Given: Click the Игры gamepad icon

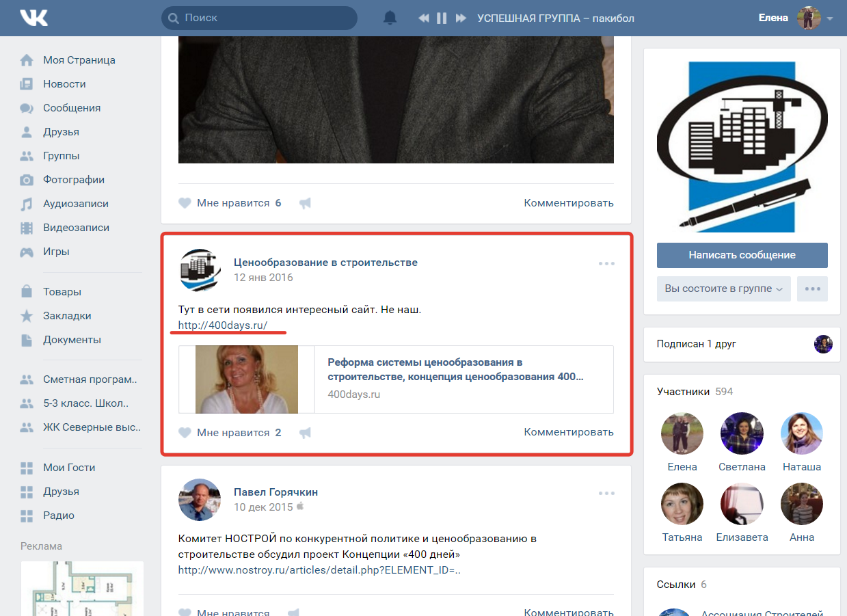Looking at the screenshot, I should [27, 252].
